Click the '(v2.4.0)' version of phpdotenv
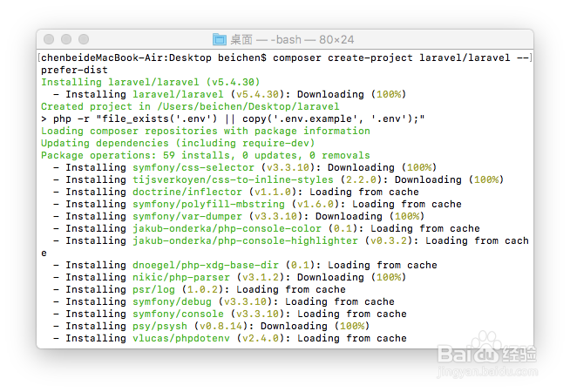This screenshot has width=570, height=392. point(261,338)
